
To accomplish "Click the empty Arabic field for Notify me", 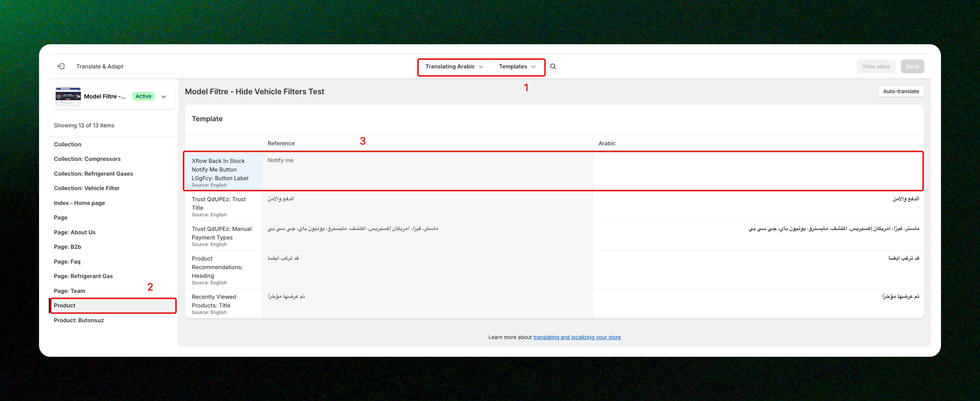I will 758,172.
